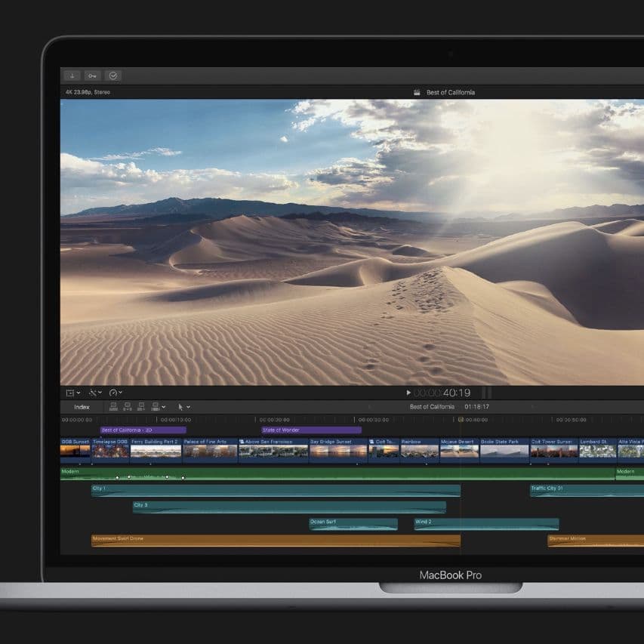Open the enhancements magic wand menu
Screen dimensions: 644x644
[x=95, y=393]
